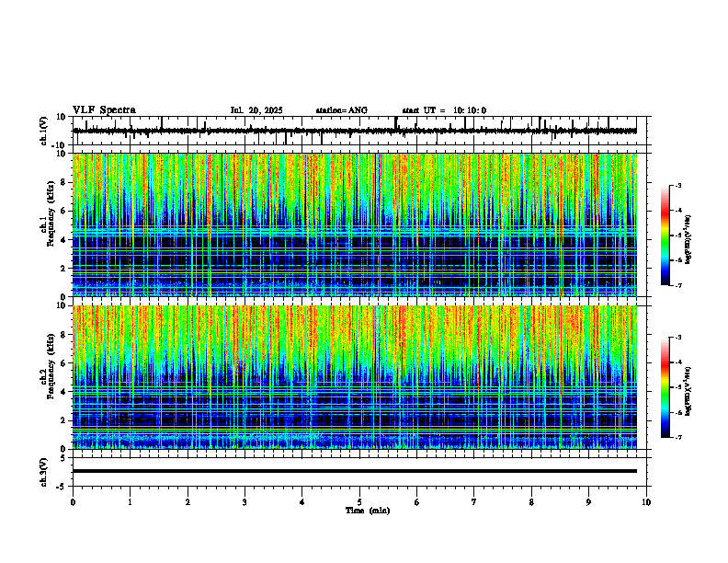The image size is (728, 563).
Task: Click the time axis tick label "7"
Action: pyautogui.click(x=474, y=502)
